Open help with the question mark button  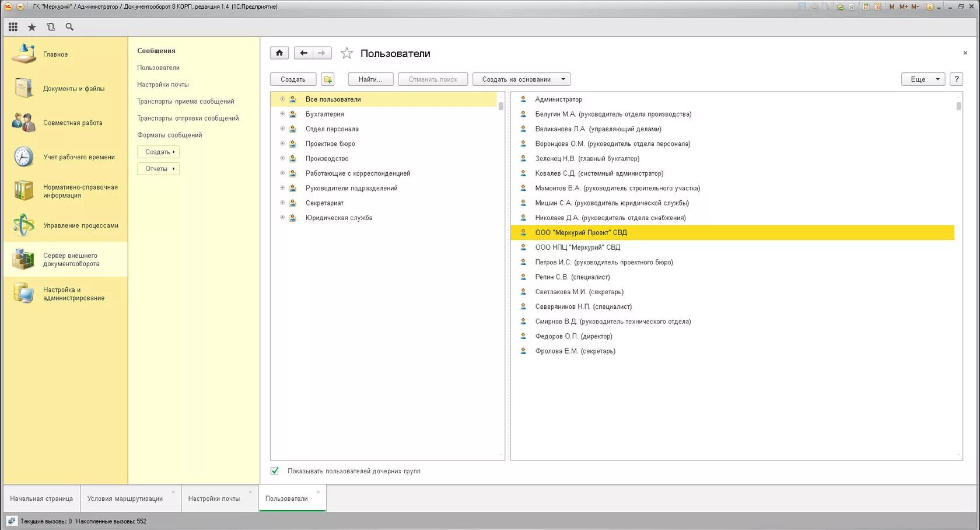(956, 79)
